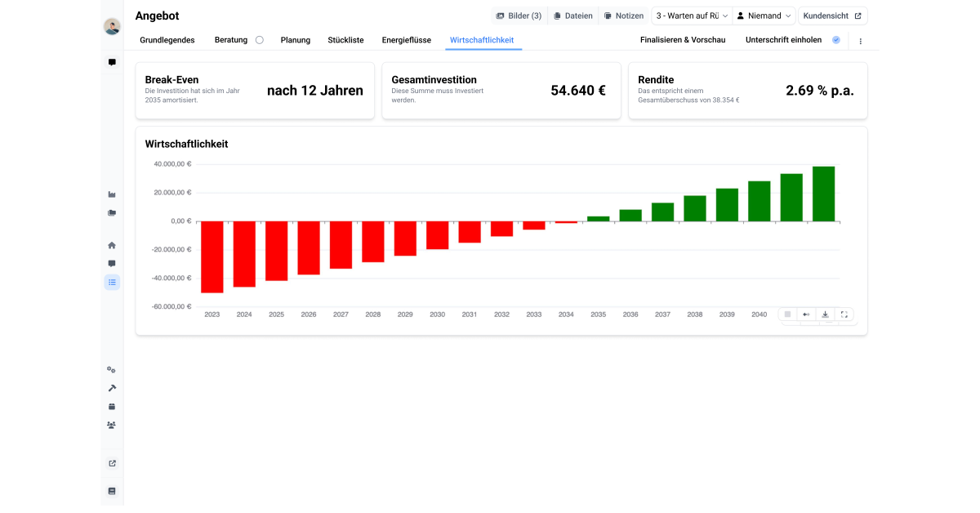
Task: Switch to the Stückliste tab
Action: pos(346,40)
